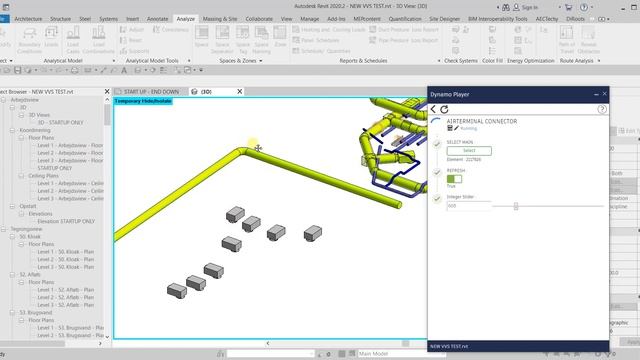Click the Space Separator icon
The width and height of the screenshot is (640, 360).
pos(222,33)
